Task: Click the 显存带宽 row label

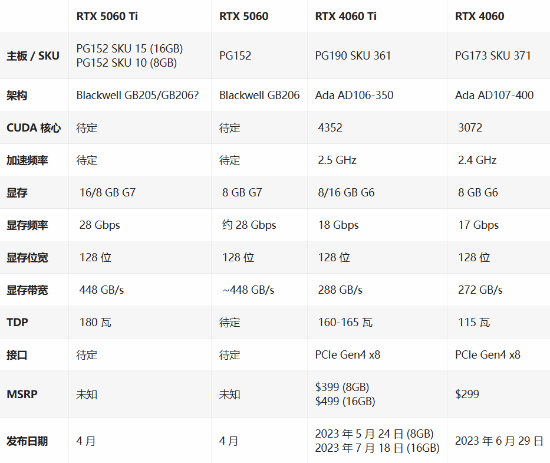Action: [27, 290]
